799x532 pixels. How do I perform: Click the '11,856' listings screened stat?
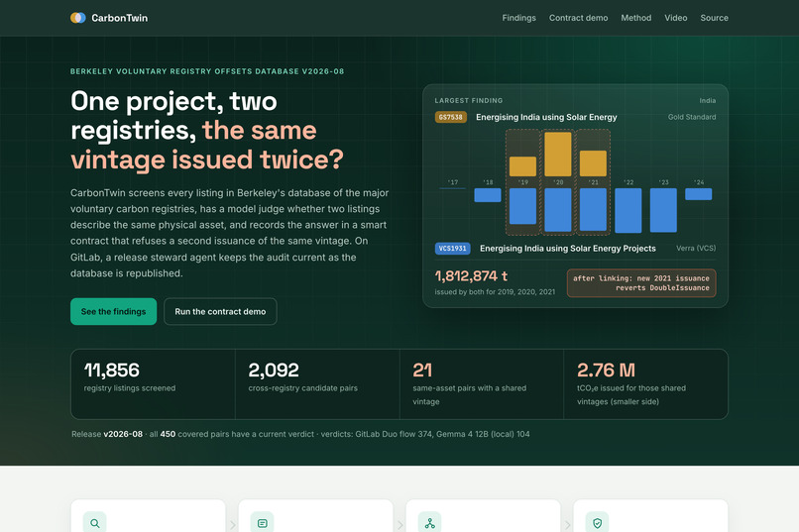coord(112,371)
